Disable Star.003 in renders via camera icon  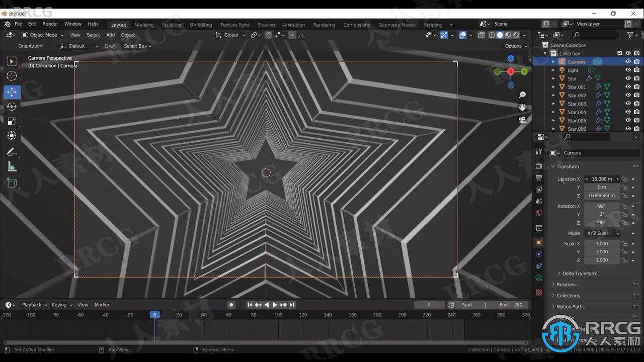click(x=636, y=104)
